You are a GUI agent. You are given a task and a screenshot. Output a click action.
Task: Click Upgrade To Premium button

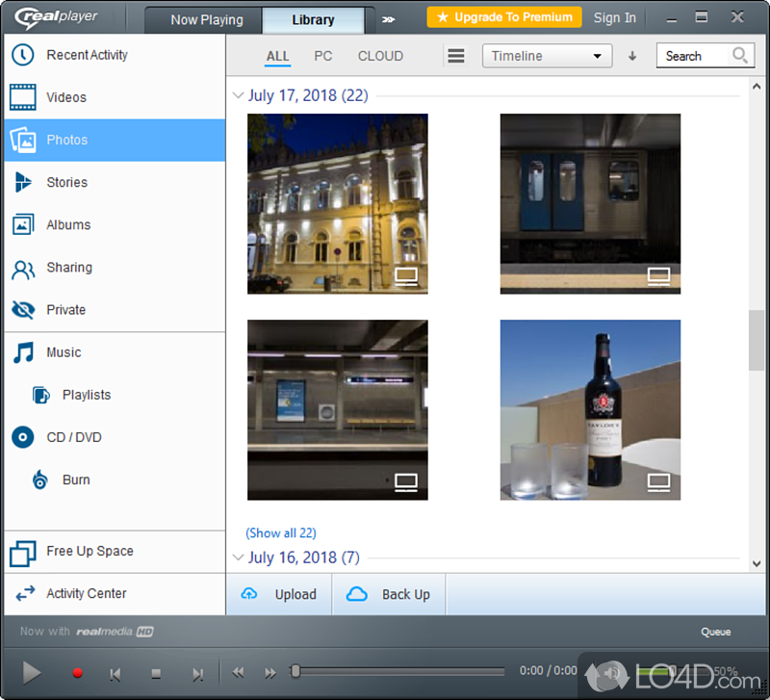pyautogui.click(x=504, y=17)
